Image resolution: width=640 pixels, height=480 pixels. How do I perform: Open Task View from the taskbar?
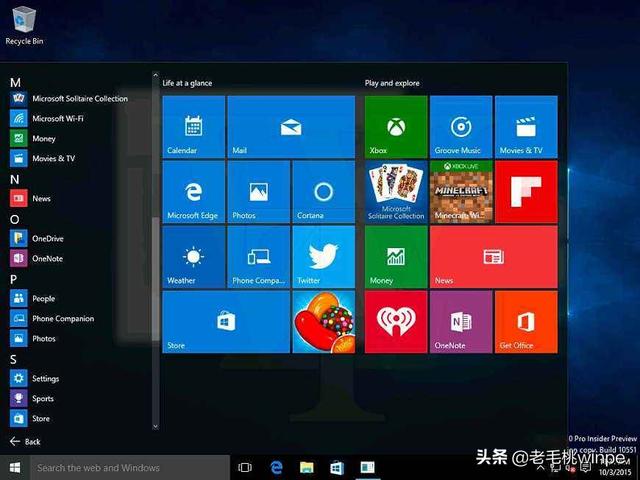point(245,468)
